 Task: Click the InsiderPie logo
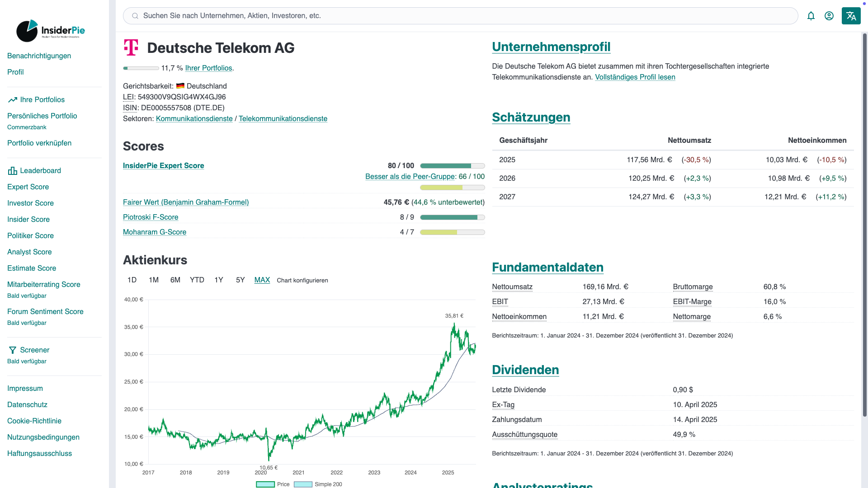coord(51,31)
